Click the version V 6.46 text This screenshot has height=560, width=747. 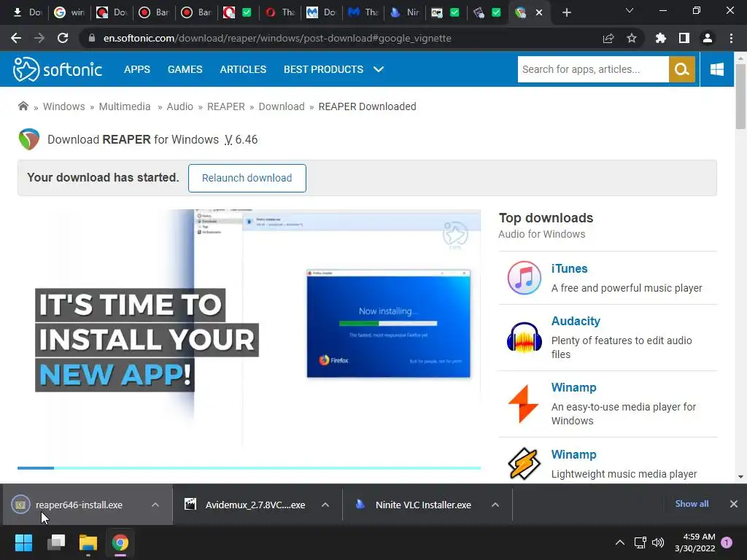click(241, 139)
